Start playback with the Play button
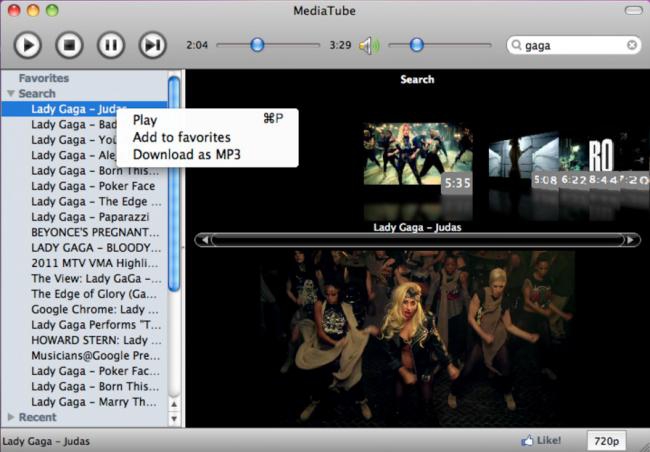Viewport: 650px width, 452px height. pyautogui.click(x=27, y=45)
